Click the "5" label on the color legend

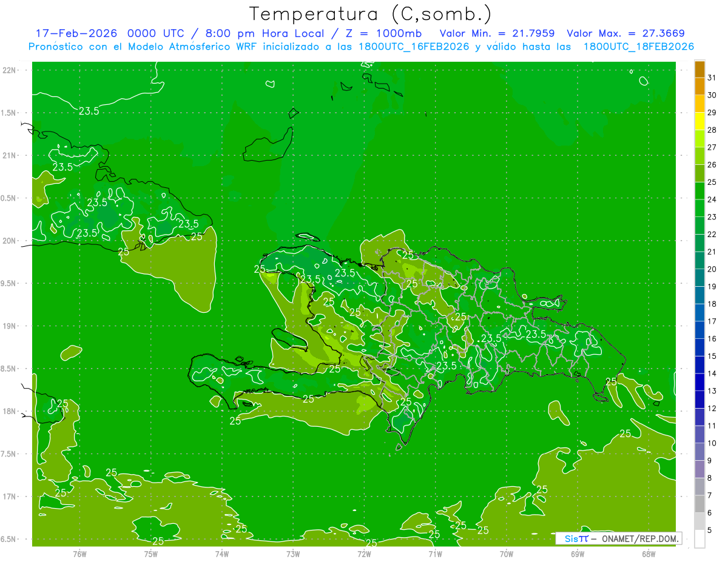[x=710, y=530]
